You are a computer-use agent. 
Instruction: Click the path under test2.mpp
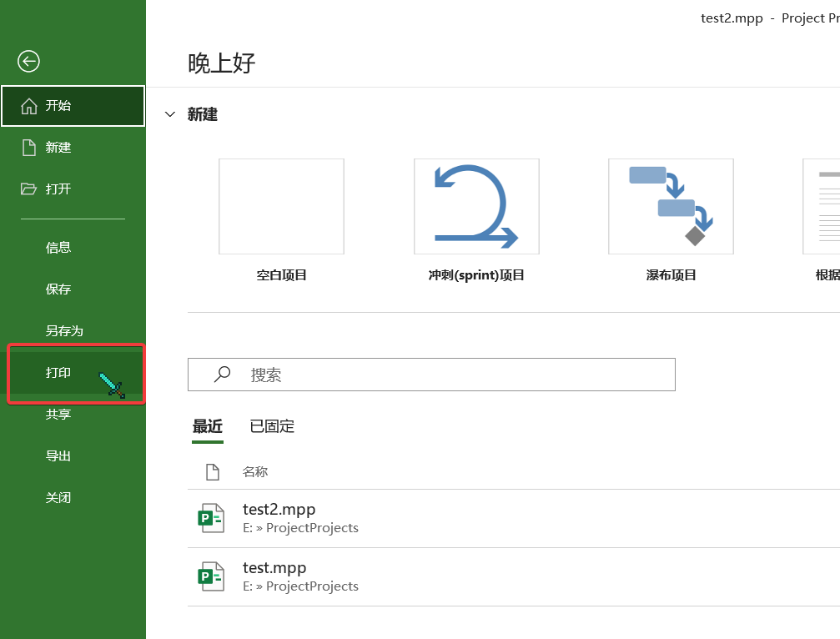[x=300, y=527]
